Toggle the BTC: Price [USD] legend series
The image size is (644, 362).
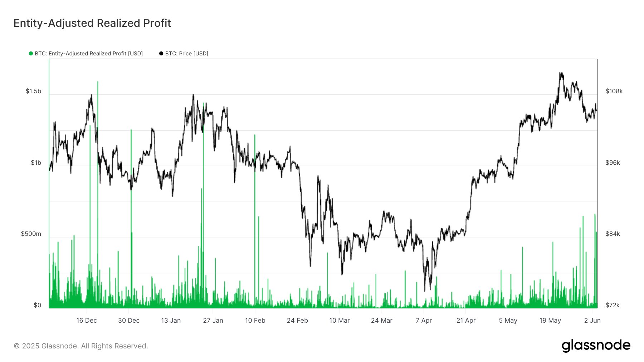[x=186, y=54]
